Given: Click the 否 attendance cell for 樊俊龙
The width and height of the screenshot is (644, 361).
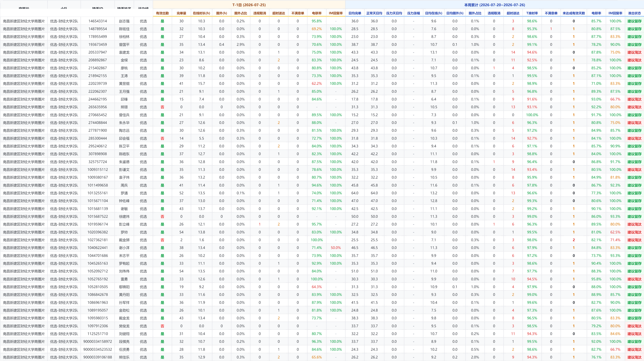Looking at the screenshot, I should [x=162, y=326].
